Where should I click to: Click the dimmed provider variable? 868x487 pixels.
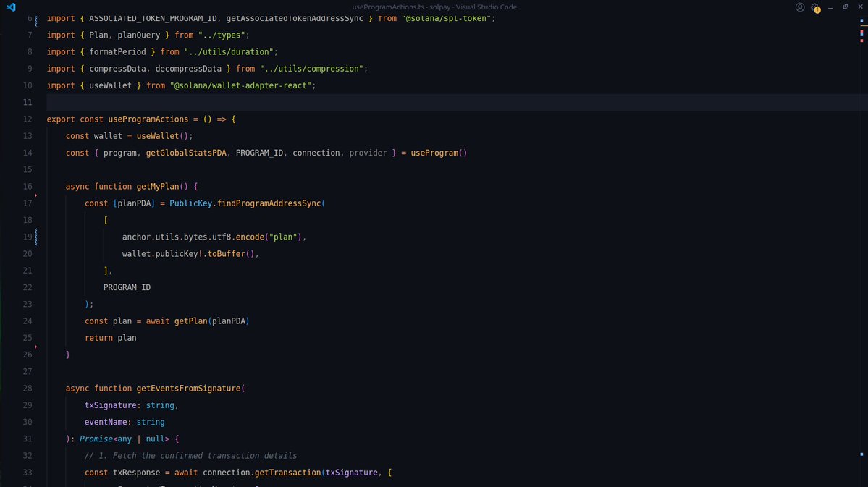[368, 153]
